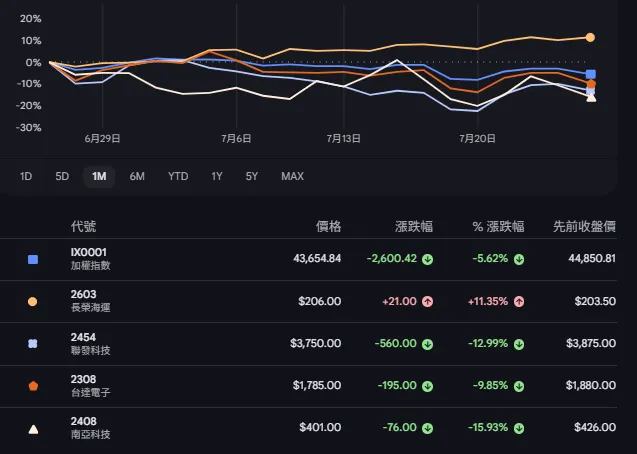Click the blue square IX0001 legend icon

33,259
